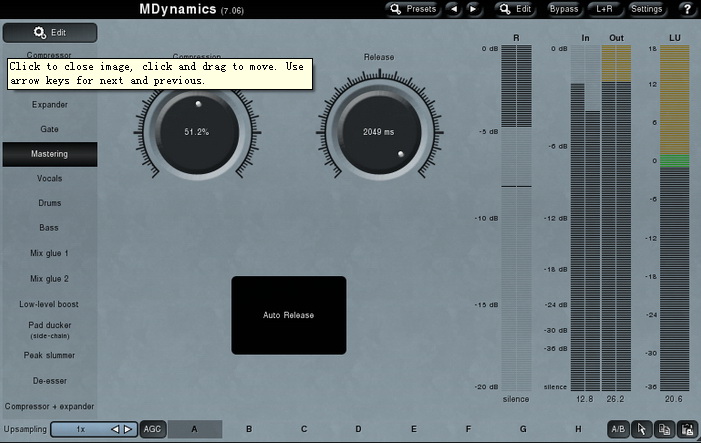The image size is (701, 443).
Task: Click the R gain reduction meter
Action: coord(516,218)
